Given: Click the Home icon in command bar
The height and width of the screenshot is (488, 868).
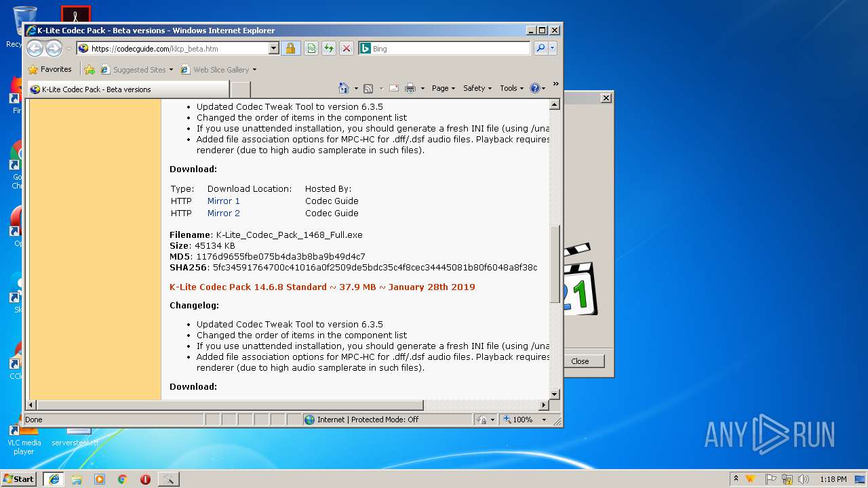Looking at the screenshot, I should tap(344, 88).
